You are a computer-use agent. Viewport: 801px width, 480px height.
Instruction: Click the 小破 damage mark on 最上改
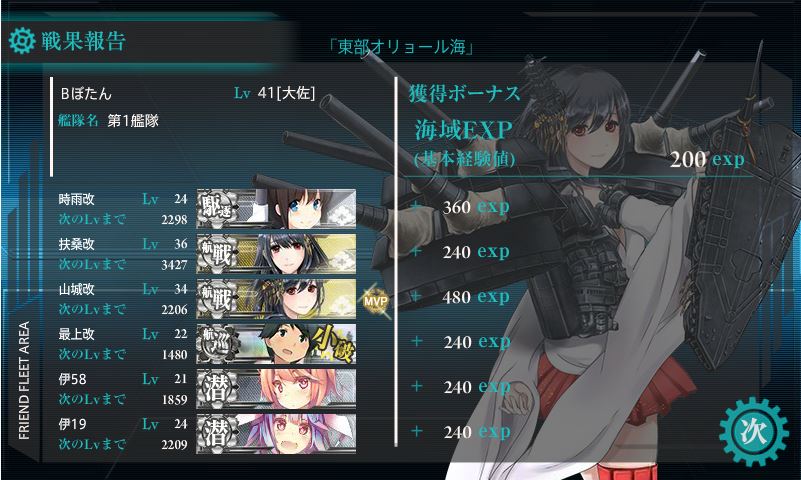click(333, 343)
